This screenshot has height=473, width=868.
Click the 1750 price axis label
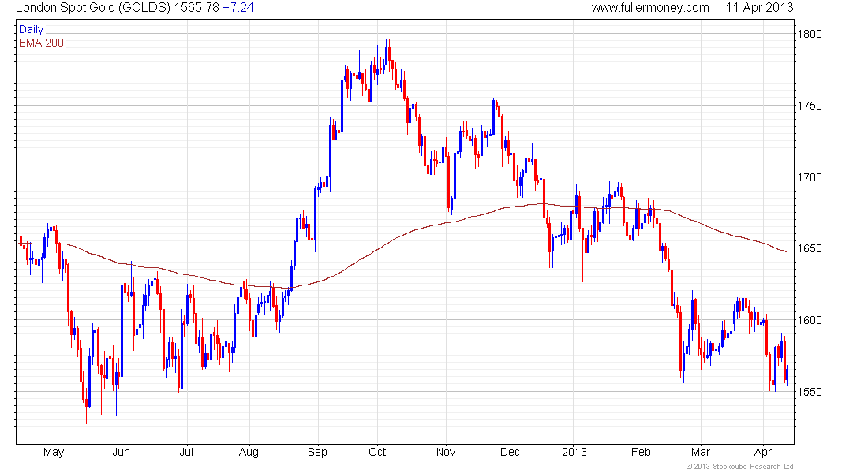(x=810, y=106)
